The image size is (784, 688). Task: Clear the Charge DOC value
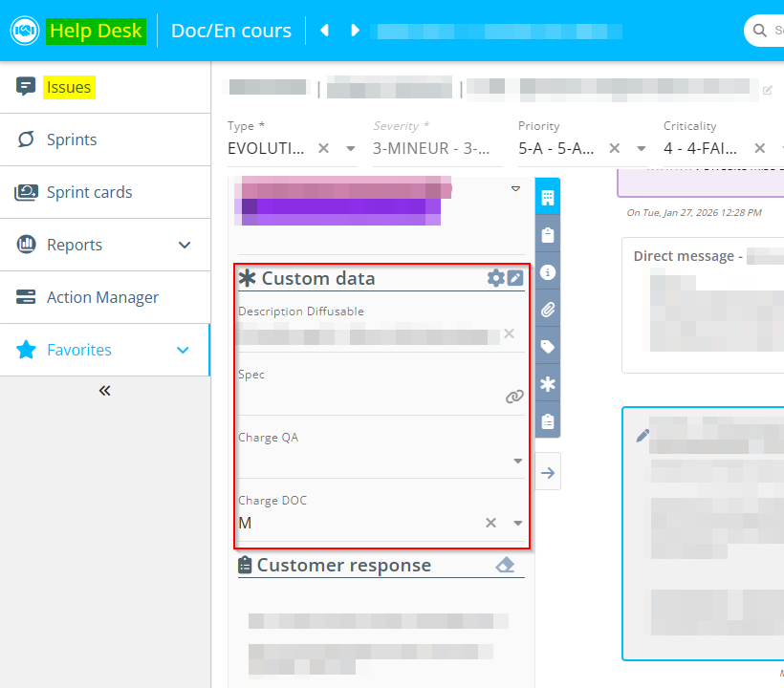pyautogui.click(x=490, y=523)
